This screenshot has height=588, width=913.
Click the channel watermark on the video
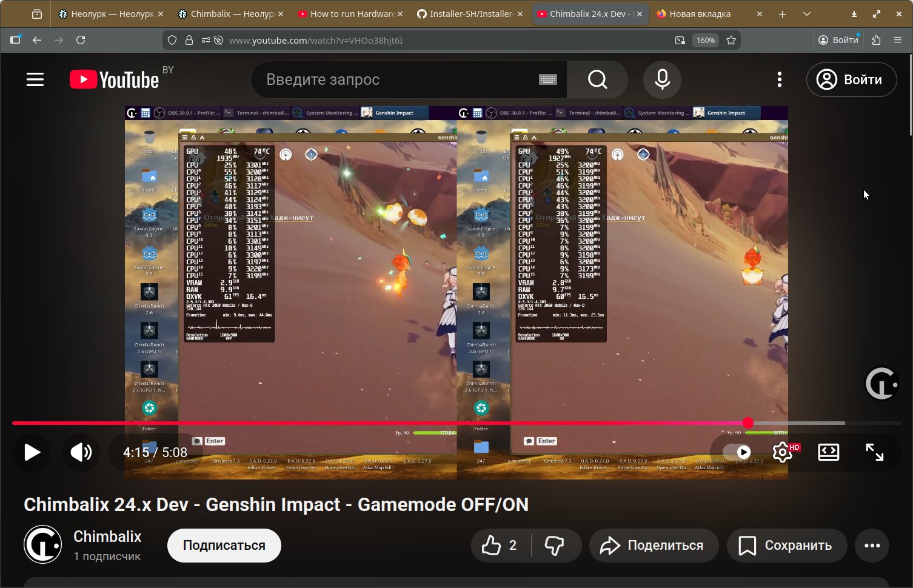coord(881,383)
